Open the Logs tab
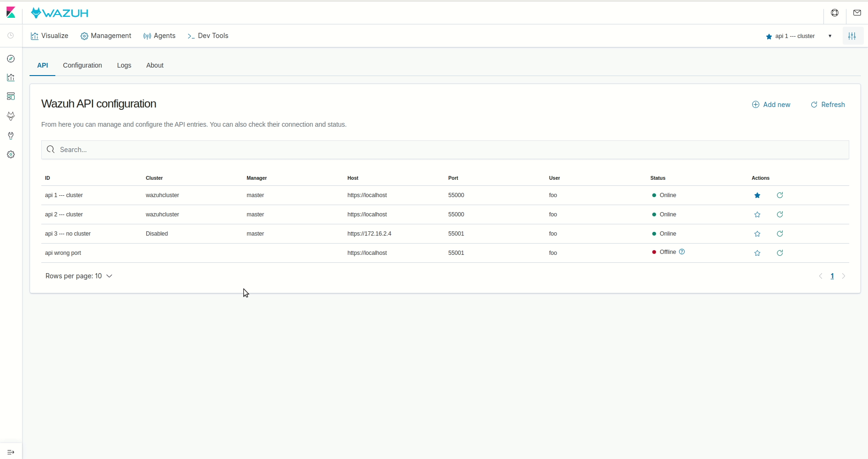The image size is (868, 459). pyautogui.click(x=124, y=65)
